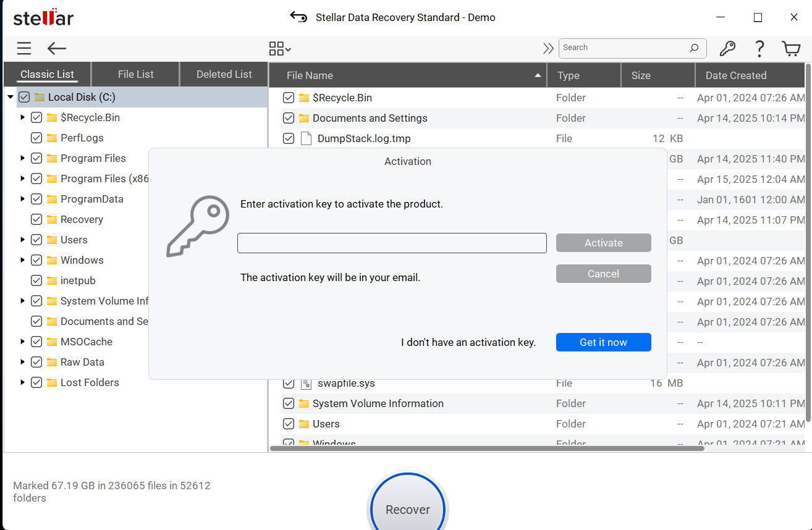This screenshot has width=812, height=530.
Task: Switch to the File List tab
Action: tap(136, 74)
